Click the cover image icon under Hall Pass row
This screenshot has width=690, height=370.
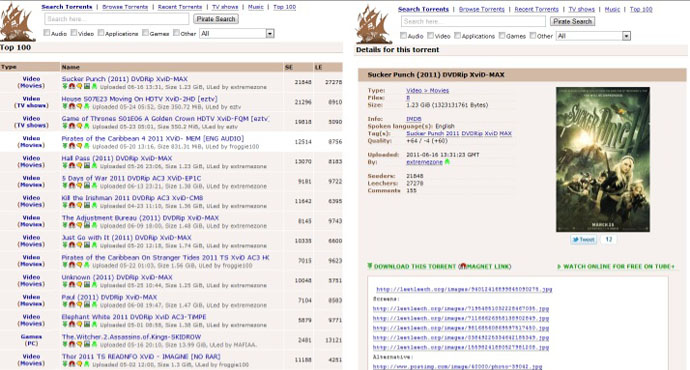[x=87, y=166]
